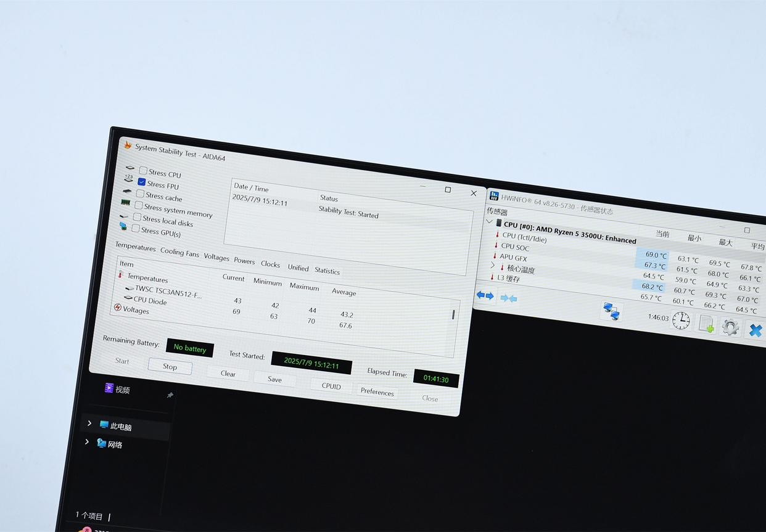Image resolution: width=766 pixels, height=532 pixels.
Task: Tick the Stress system memory checkbox
Action: (139, 205)
